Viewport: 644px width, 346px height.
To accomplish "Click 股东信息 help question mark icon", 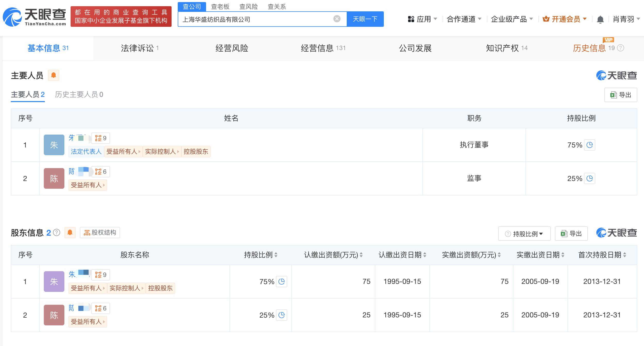I will pyautogui.click(x=57, y=233).
